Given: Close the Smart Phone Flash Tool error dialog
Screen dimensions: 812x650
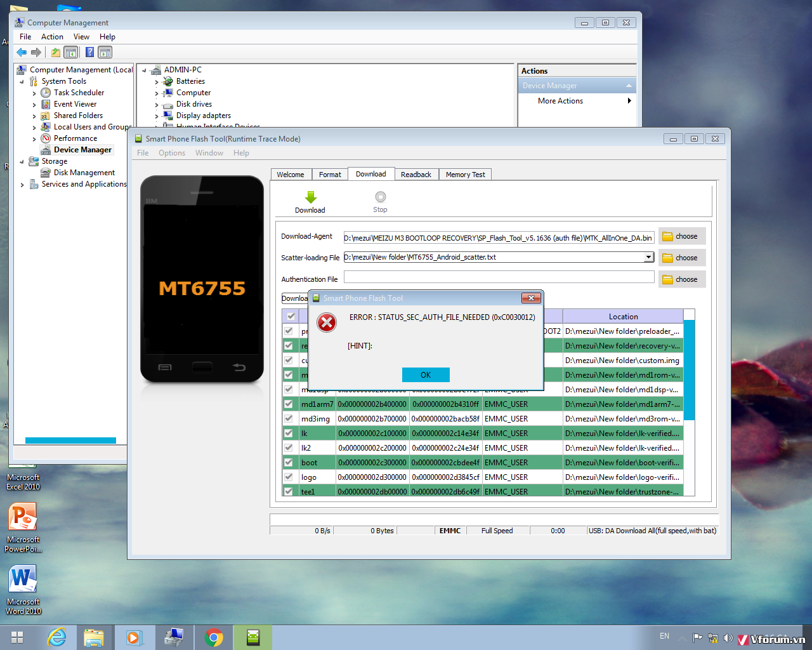Looking at the screenshot, I should click(x=531, y=298).
